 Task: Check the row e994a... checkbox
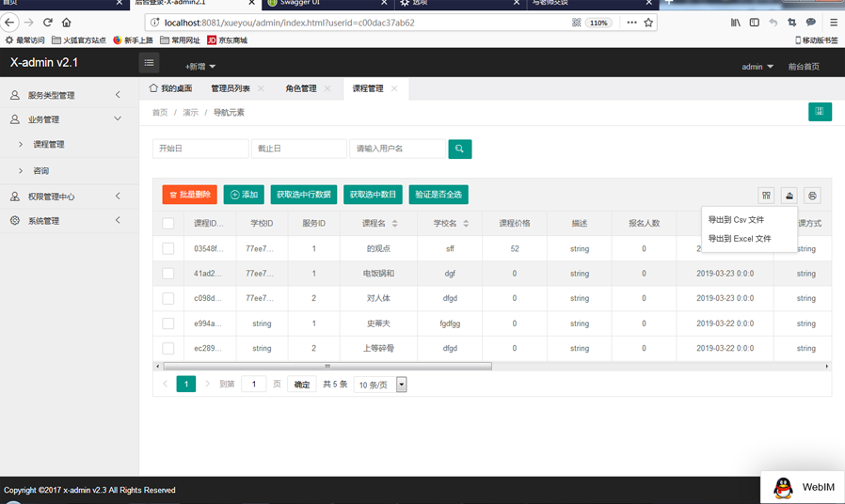(x=168, y=323)
